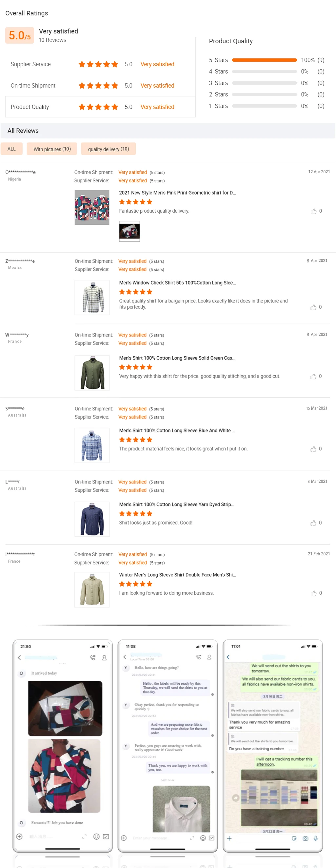Tap microphone icon in 11:01 chat

click(x=315, y=838)
